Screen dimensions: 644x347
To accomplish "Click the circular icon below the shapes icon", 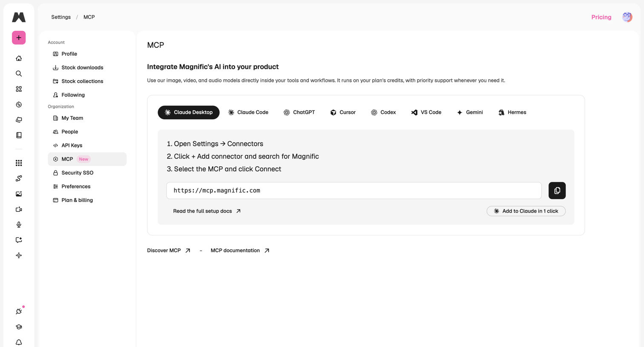I will [x=19, y=104].
